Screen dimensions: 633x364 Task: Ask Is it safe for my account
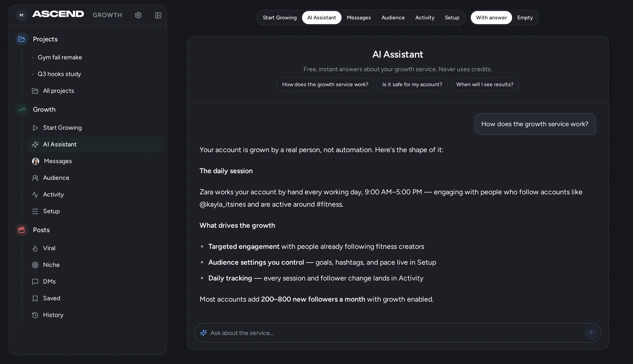[x=412, y=84]
